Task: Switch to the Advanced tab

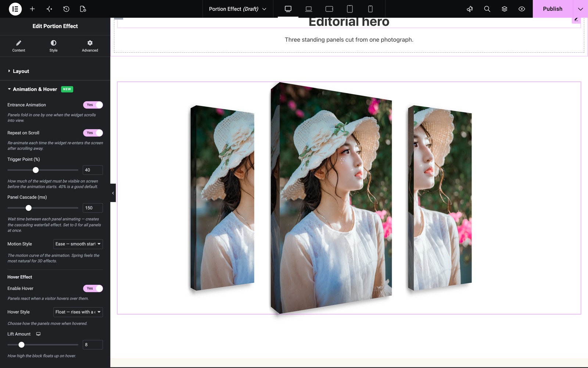Action: click(90, 46)
